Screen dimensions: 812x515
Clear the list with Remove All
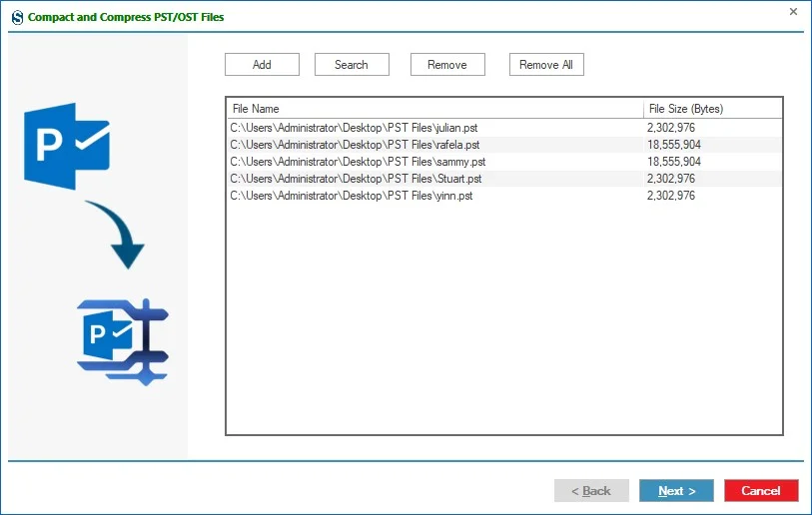[546, 65]
